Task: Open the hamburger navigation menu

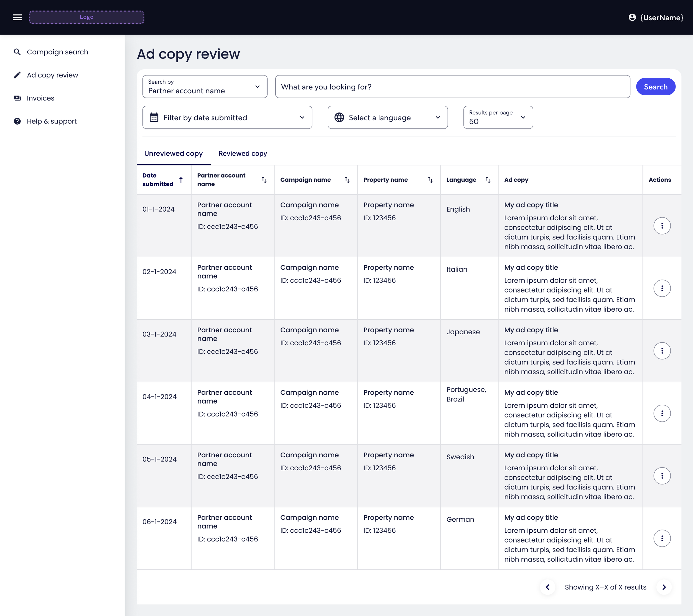Action: 17,17
